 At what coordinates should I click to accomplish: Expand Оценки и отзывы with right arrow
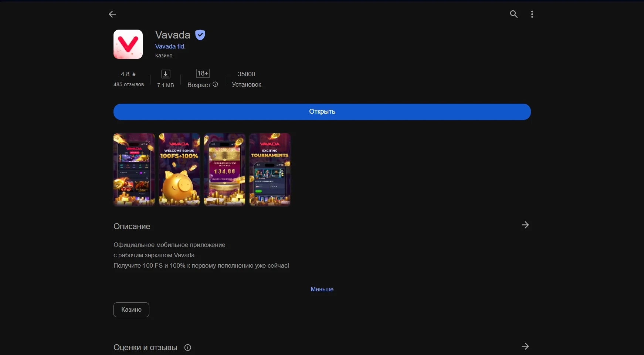click(x=525, y=346)
